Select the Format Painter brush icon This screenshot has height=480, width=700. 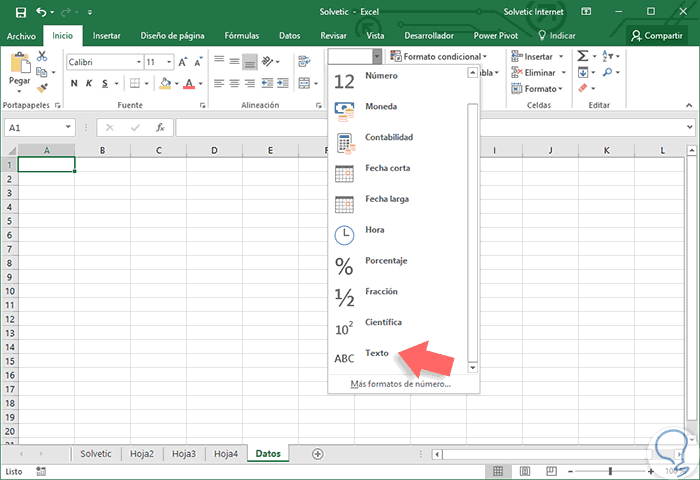pyautogui.click(x=43, y=88)
